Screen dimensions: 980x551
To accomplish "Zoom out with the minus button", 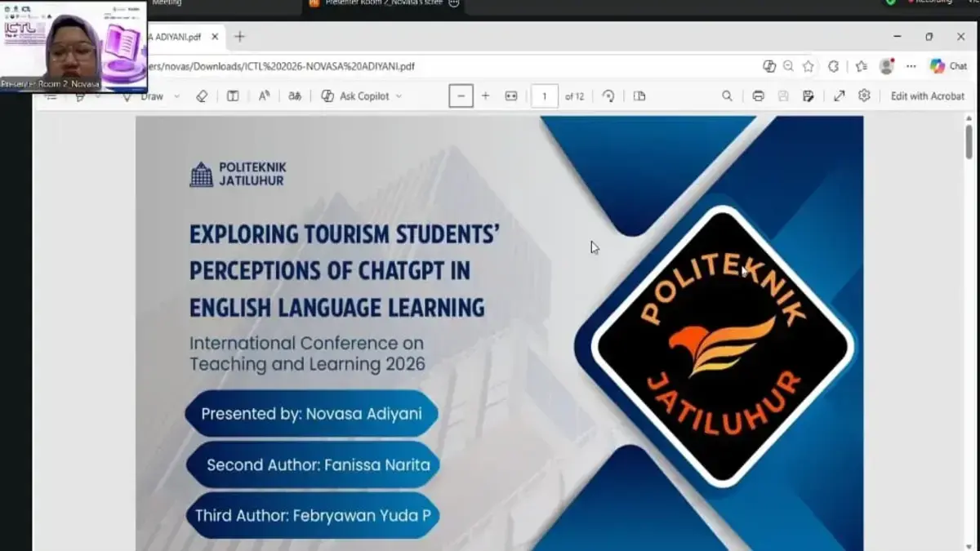I will (x=461, y=96).
